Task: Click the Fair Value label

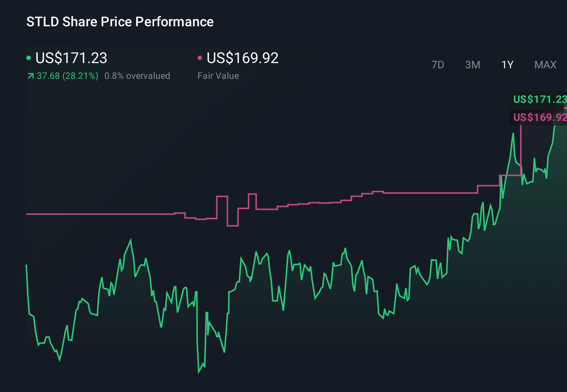Action: (218, 76)
